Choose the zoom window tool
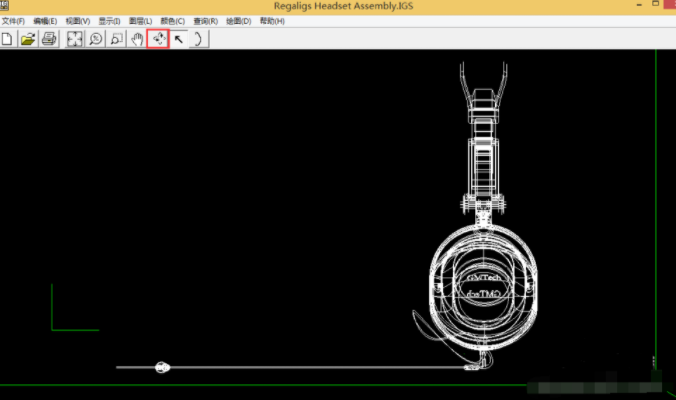The height and width of the screenshot is (400, 676). pos(117,39)
